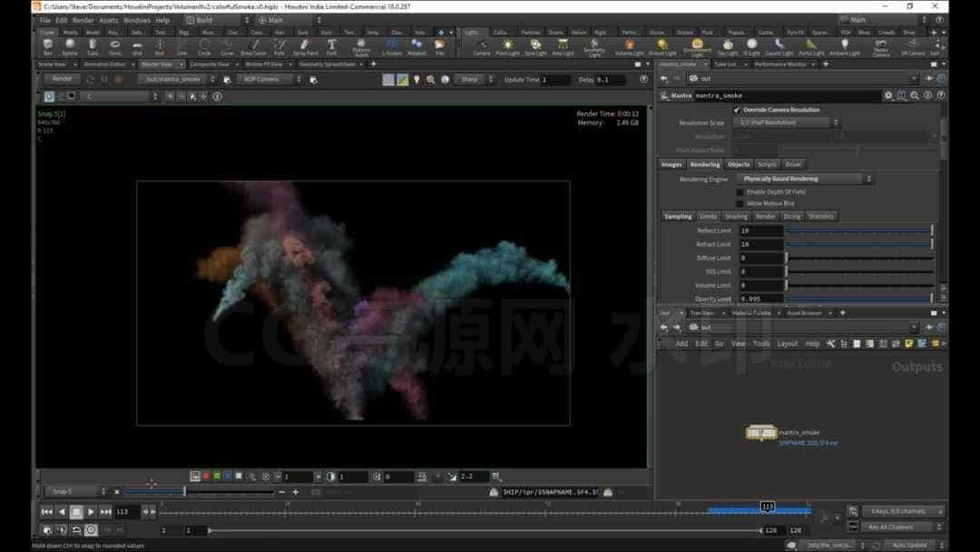Add a Caustic Light from the shelf
The height and width of the screenshot is (552, 980).
click(x=779, y=47)
